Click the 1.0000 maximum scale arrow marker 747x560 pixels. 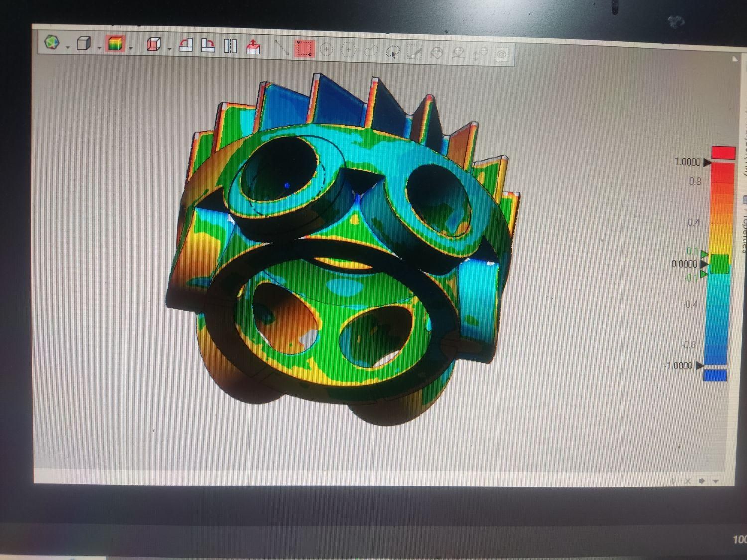[x=707, y=162]
